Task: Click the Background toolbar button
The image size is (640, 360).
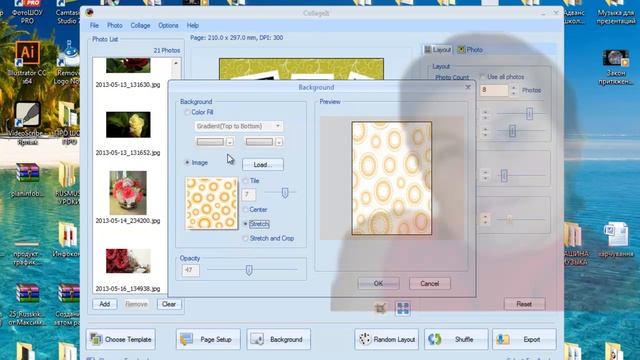Action: (278, 339)
